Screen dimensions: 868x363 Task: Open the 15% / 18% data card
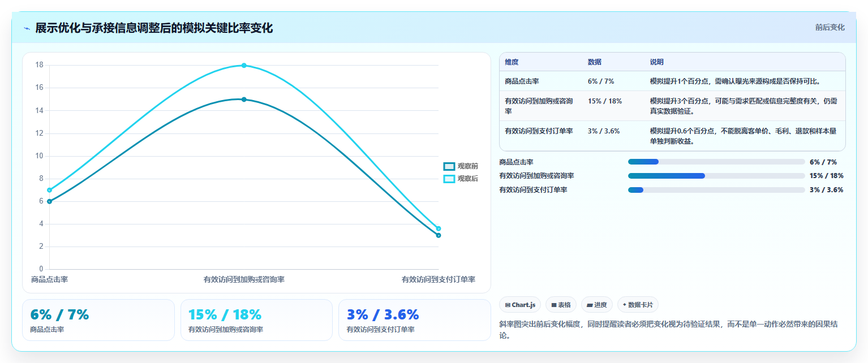pos(256,320)
